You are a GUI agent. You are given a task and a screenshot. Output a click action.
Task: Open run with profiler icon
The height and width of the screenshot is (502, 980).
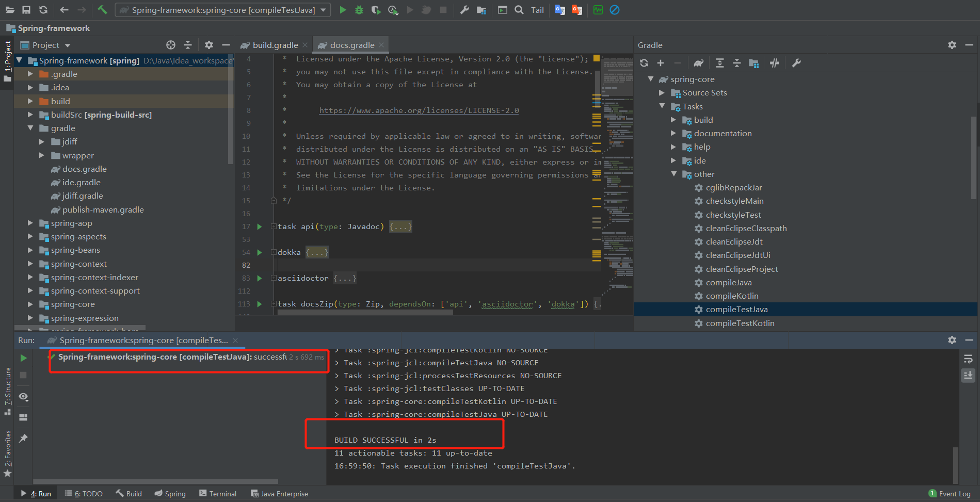pos(393,10)
